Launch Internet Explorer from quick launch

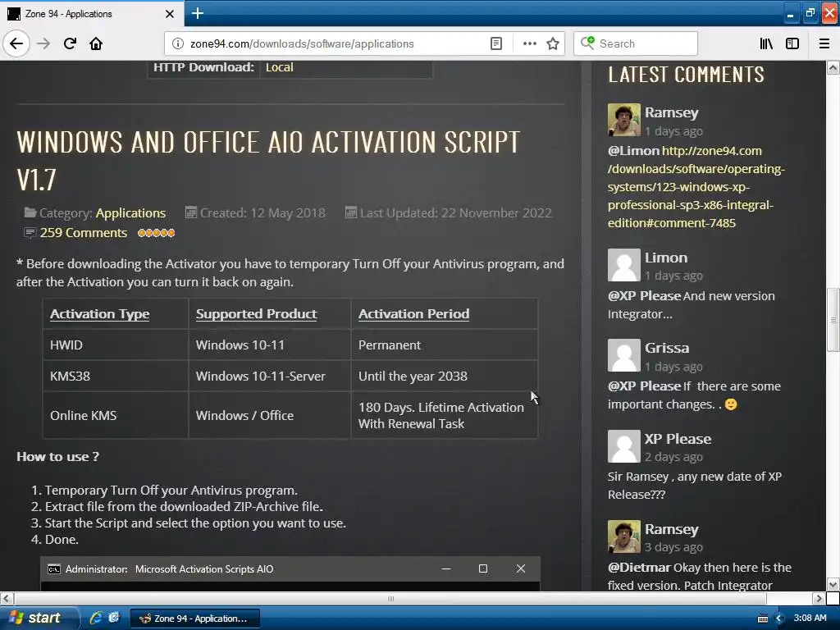(96, 618)
